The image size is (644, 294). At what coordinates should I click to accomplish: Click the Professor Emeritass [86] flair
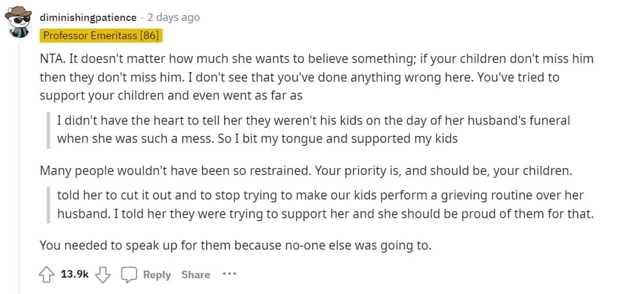click(101, 36)
